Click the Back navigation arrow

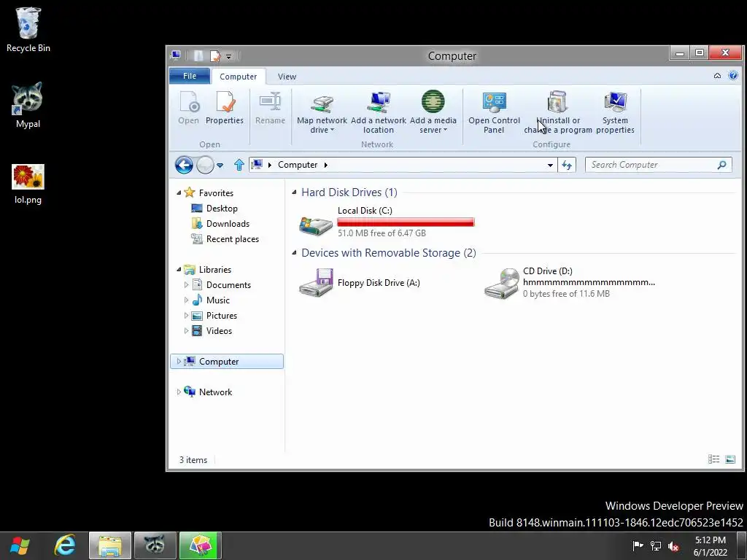pos(184,166)
